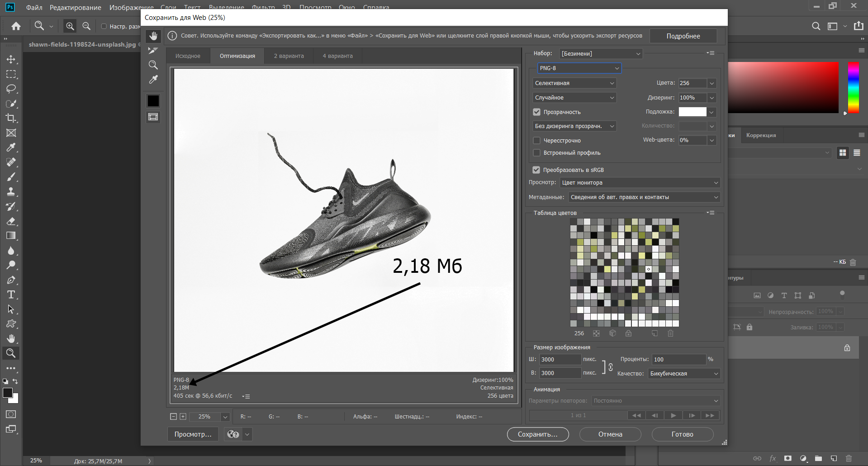The width and height of the screenshot is (868, 466).
Task: Enable the Чересстрочно checkbox
Action: tap(537, 141)
